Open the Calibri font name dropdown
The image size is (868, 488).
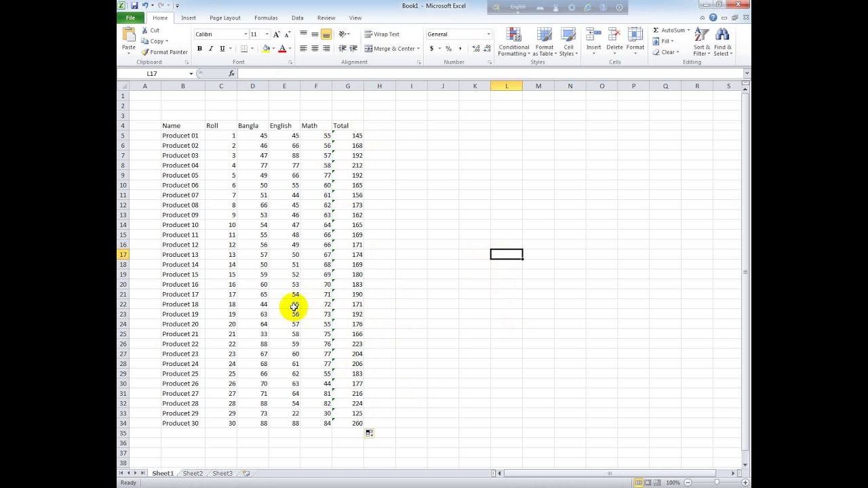coord(245,34)
